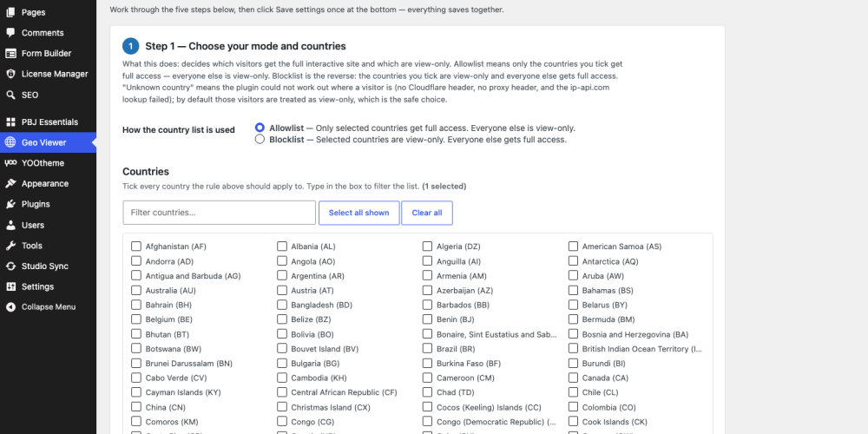Click the License Manager shield icon
Screen dimensions: 868x434
tap(10, 74)
